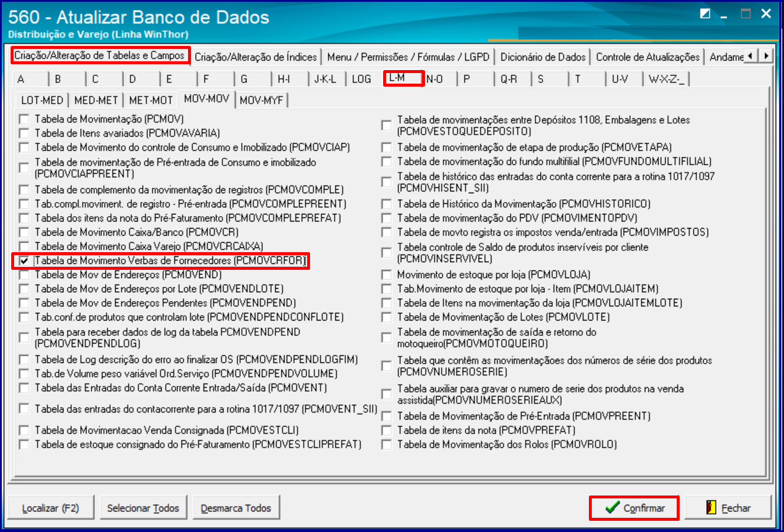Check PCMOVESTCLIPREFAT checkbox
The height and width of the screenshot is (532, 784).
(24, 444)
